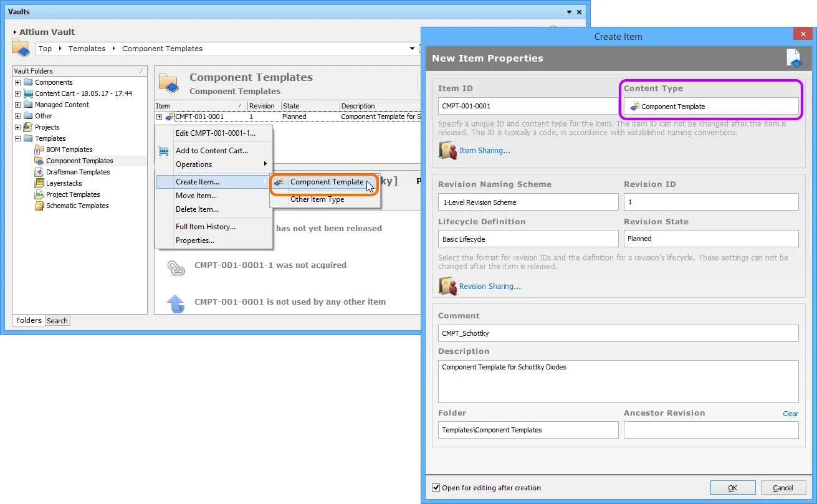Click the Revision Naming Scheme field
The image size is (817, 504).
click(x=528, y=202)
